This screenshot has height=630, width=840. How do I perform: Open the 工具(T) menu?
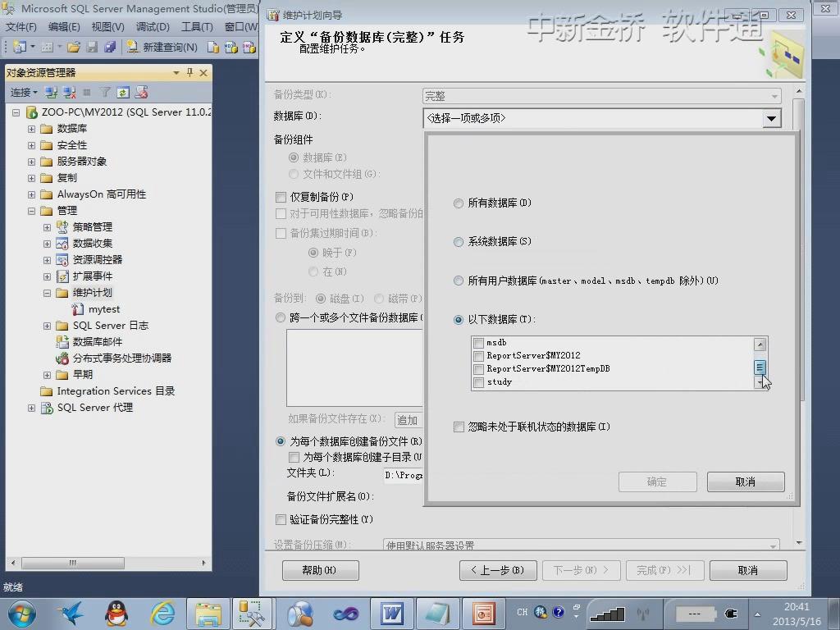pyautogui.click(x=197, y=27)
